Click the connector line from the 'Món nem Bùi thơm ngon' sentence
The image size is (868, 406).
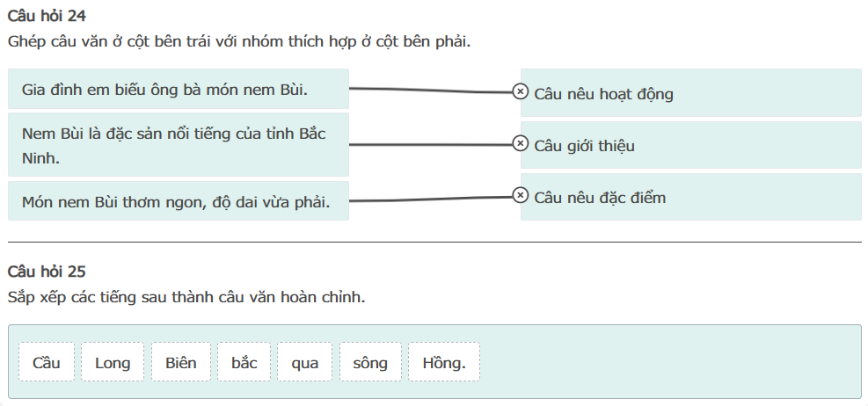[431, 199]
